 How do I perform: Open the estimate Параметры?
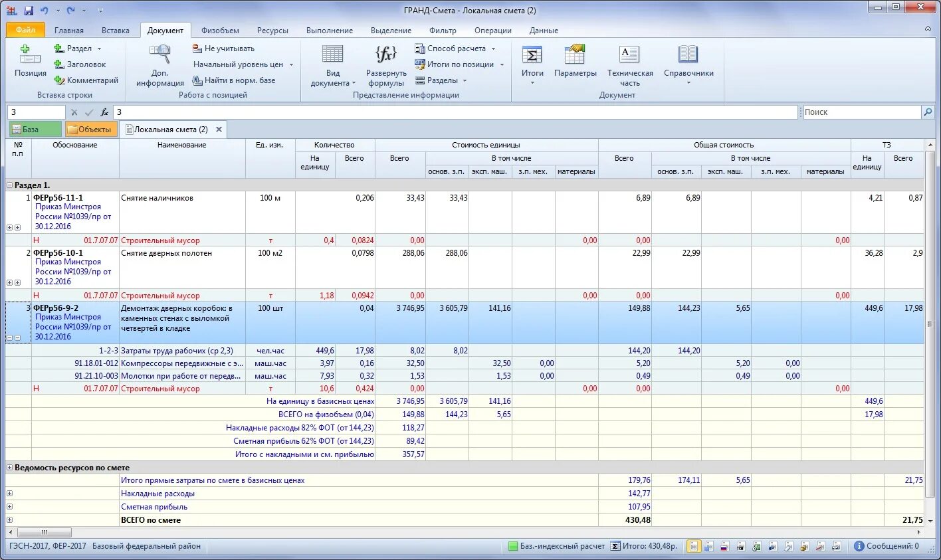575,61
